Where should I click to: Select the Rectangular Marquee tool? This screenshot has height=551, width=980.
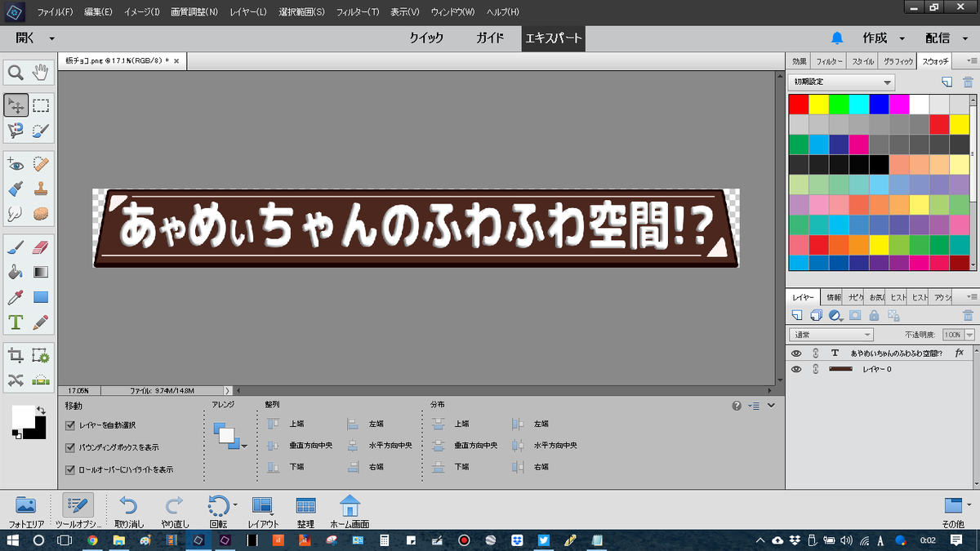point(41,104)
